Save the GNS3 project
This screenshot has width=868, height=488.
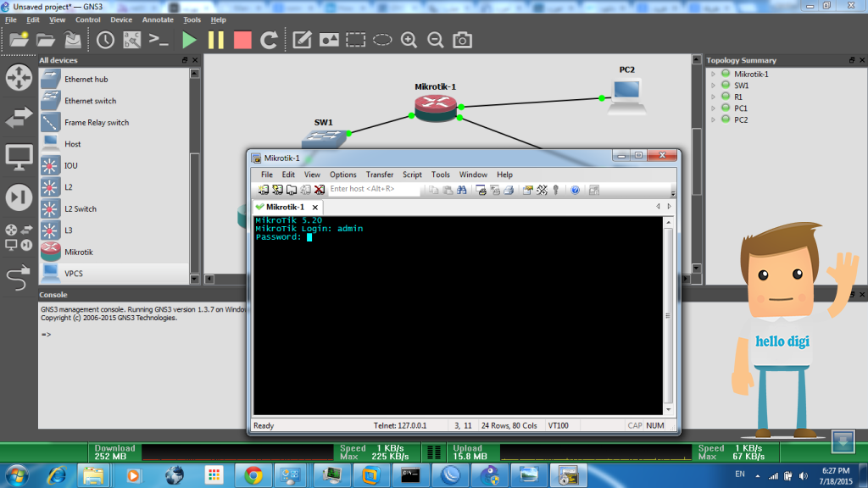tap(73, 40)
